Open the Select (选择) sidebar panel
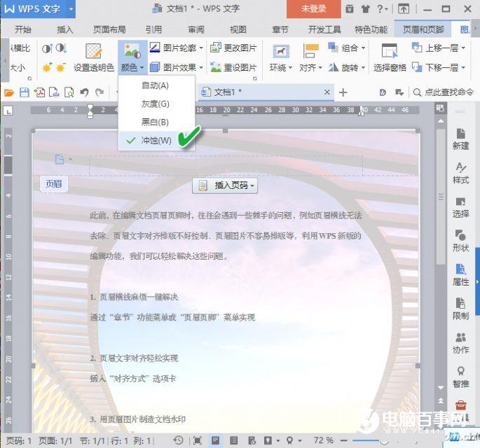The width and height of the screenshot is (480, 448). [x=460, y=207]
